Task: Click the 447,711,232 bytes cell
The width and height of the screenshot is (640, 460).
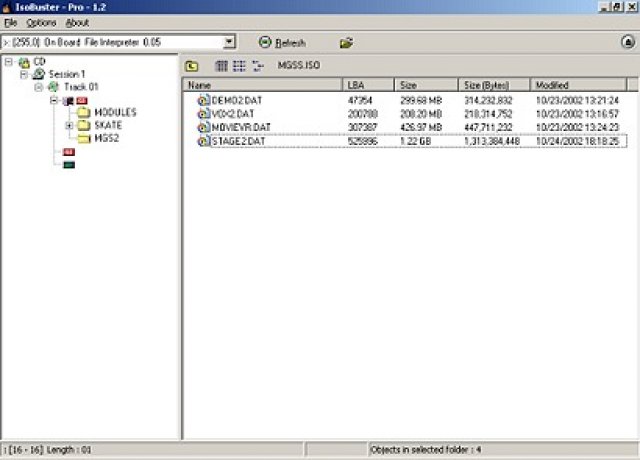Action: pyautogui.click(x=488, y=127)
